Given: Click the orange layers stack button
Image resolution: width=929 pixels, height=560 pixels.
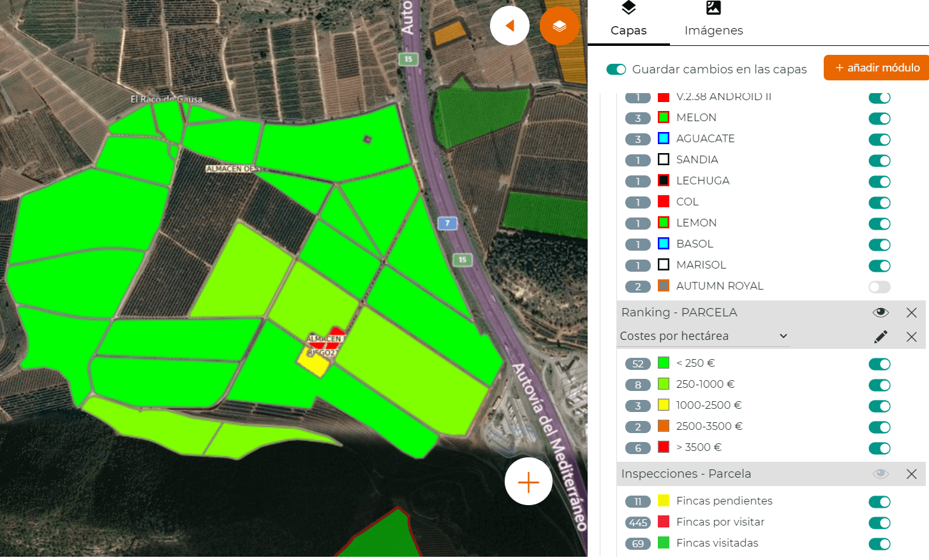Looking at the screenshot, I should pyautogui.click(x=559, y=26).
